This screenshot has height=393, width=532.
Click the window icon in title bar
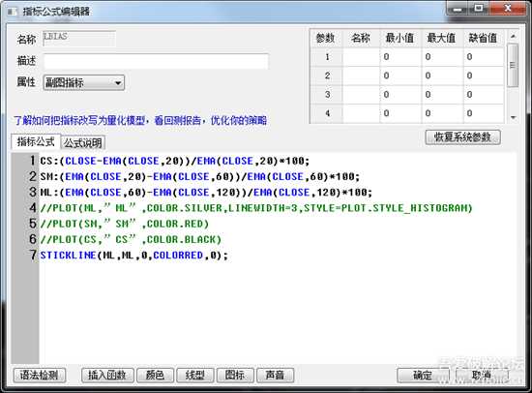pyautogui.click(x=13, y=12)
